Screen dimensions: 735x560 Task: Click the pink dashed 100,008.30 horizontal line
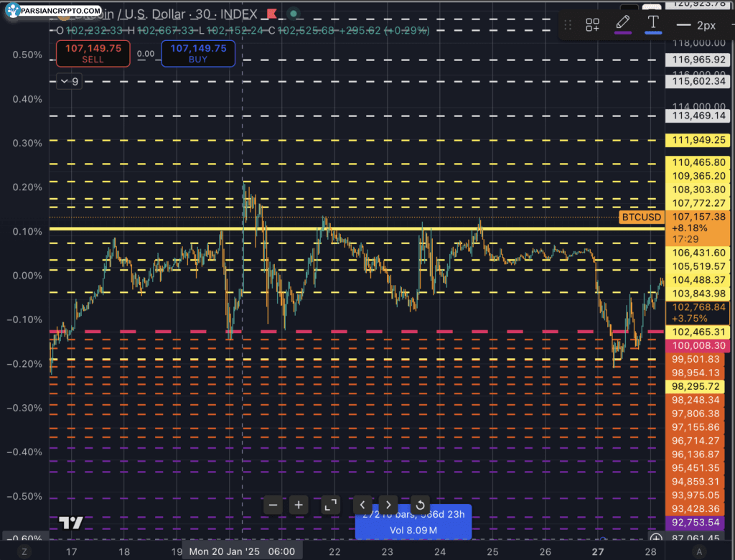pos(356,332)
